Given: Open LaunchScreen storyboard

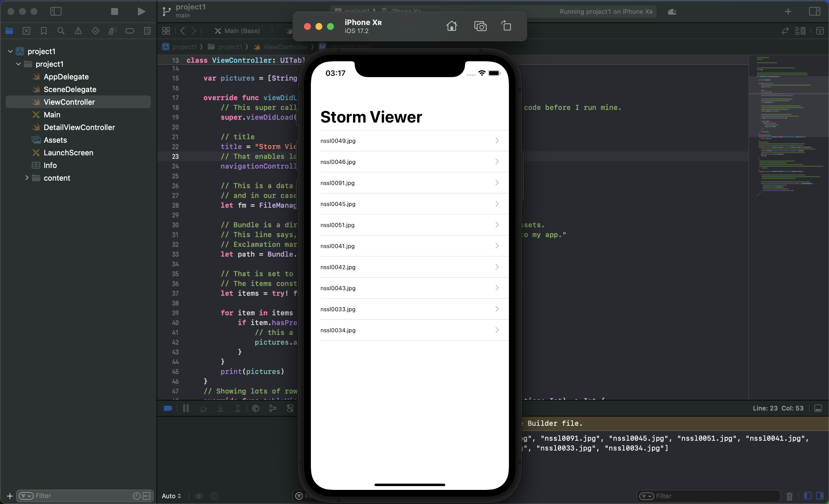Looking at the screenshot, I should pyautogui.click(x=68, y=153).
